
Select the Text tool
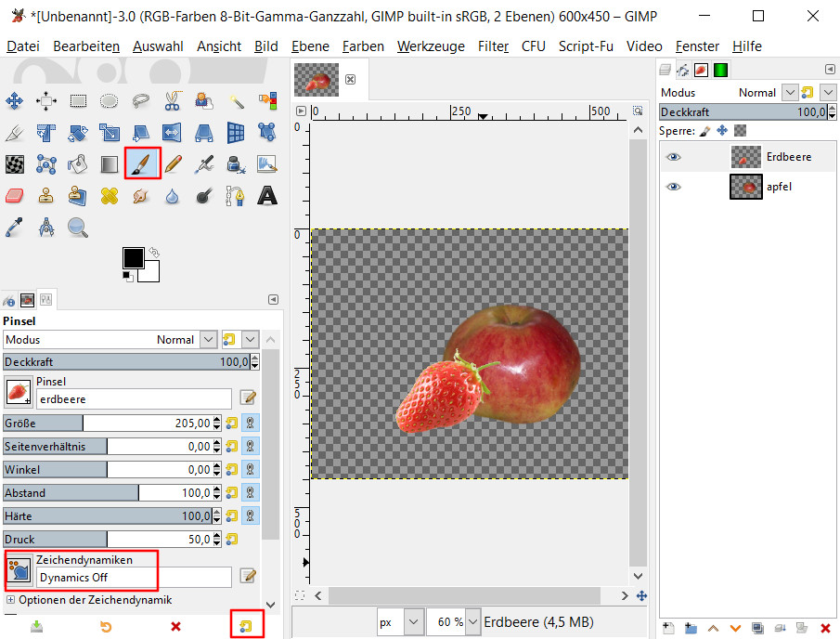coord(266,196)
